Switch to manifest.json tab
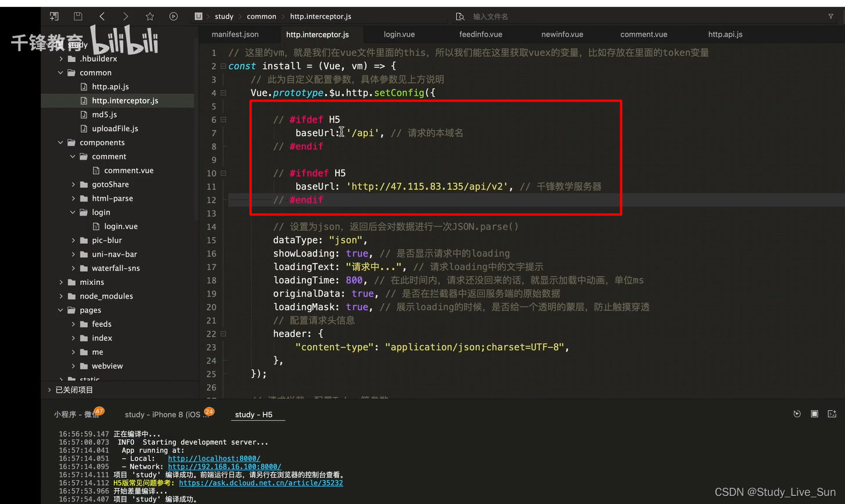The image size is (845, 504). tap(235, 34)
